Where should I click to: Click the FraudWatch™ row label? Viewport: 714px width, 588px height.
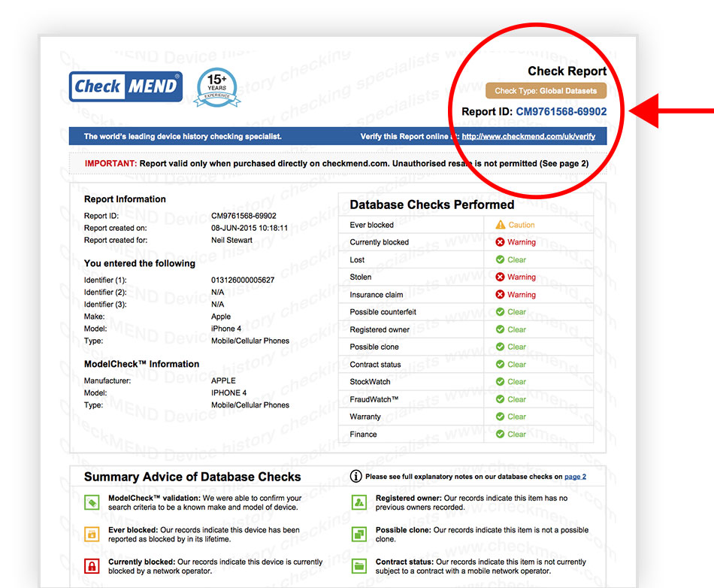pyautogui.click(x=374, y=399)
